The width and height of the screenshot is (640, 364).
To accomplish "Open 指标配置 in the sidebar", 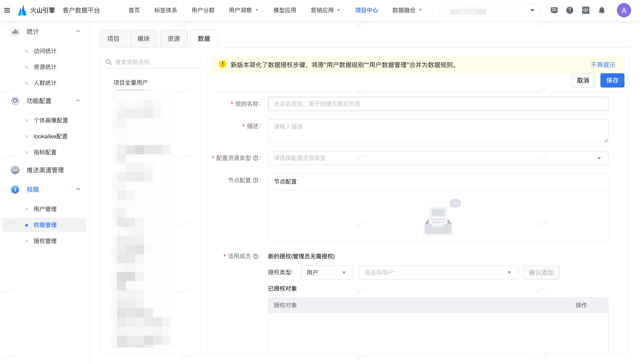I will tap(45, 152).
